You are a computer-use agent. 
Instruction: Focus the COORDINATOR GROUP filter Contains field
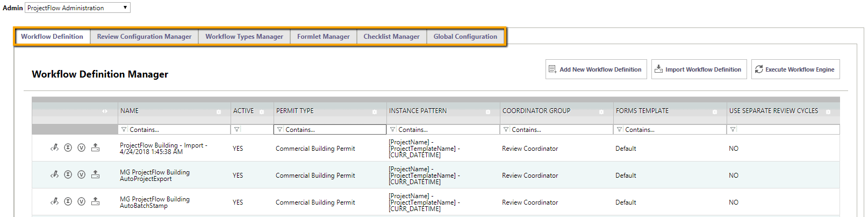click(562, 130)
